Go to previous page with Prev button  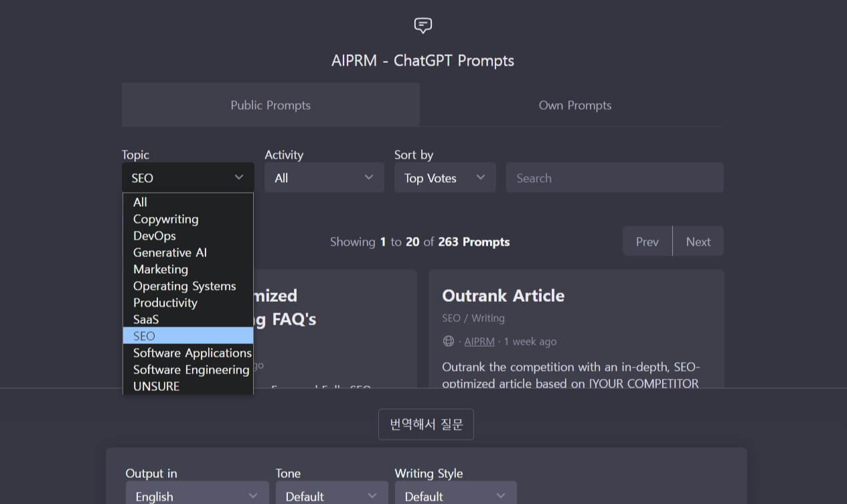[x=647, y=242]
